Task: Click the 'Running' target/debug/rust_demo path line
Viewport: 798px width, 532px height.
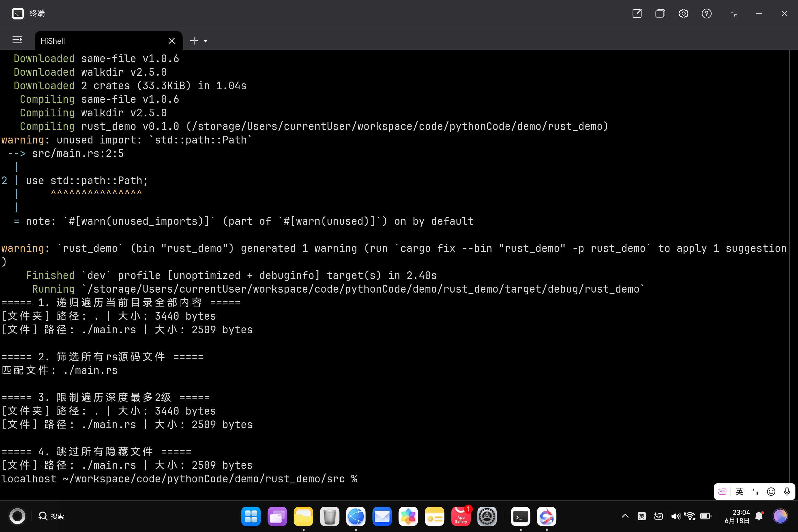Action: point(338,289)
